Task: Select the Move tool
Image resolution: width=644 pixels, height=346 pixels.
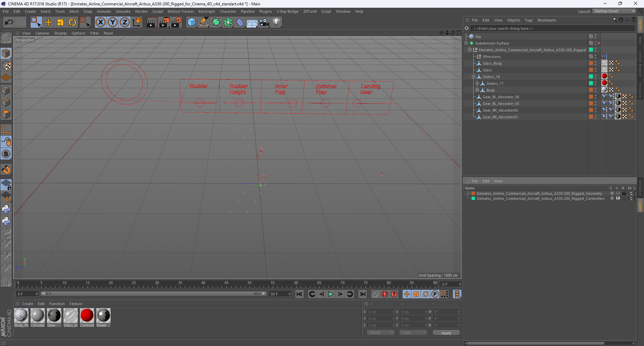Action: pos(48,22)
